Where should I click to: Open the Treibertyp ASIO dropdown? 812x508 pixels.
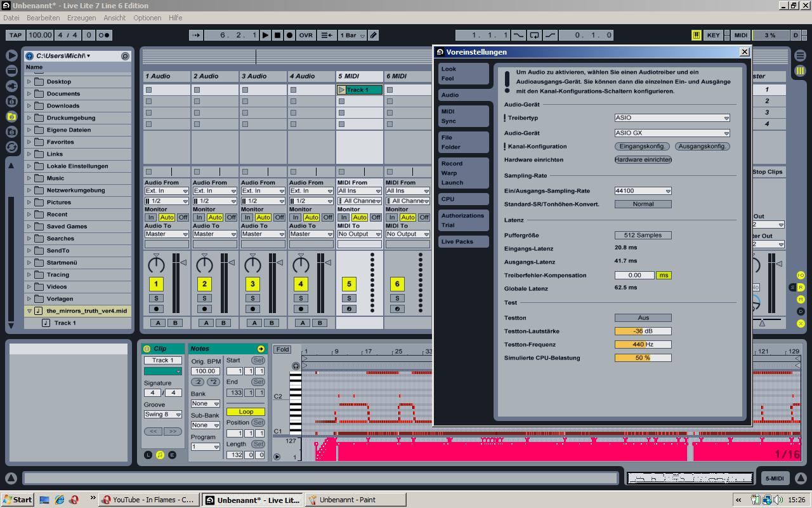click(672, 117)
